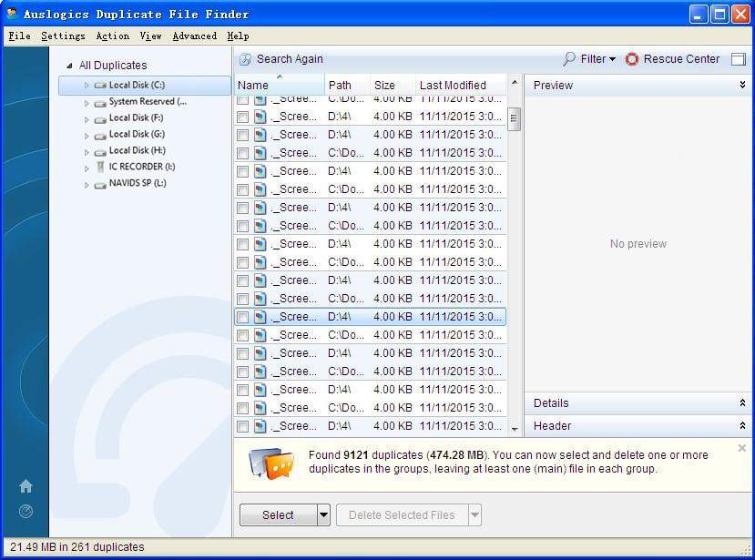
Task: Expand the Local Disk (F:) node arrow
Action: pyautogui.click(x=87, y=119)
